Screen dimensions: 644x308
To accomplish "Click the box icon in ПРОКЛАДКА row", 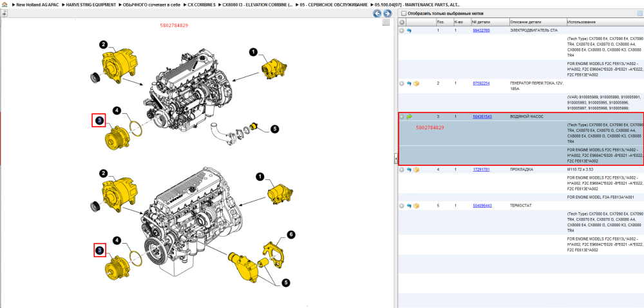I will point(417,169).
